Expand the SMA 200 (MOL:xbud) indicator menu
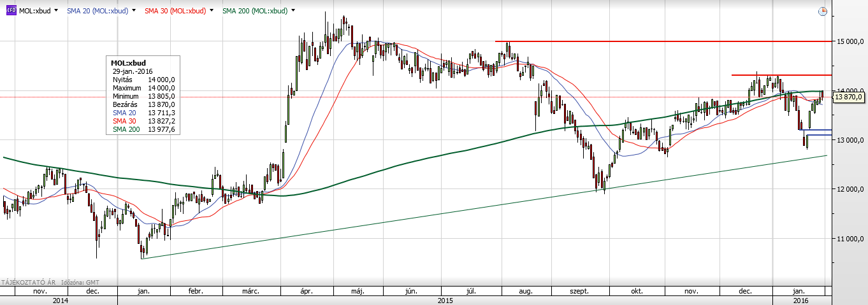 [293, 11]
